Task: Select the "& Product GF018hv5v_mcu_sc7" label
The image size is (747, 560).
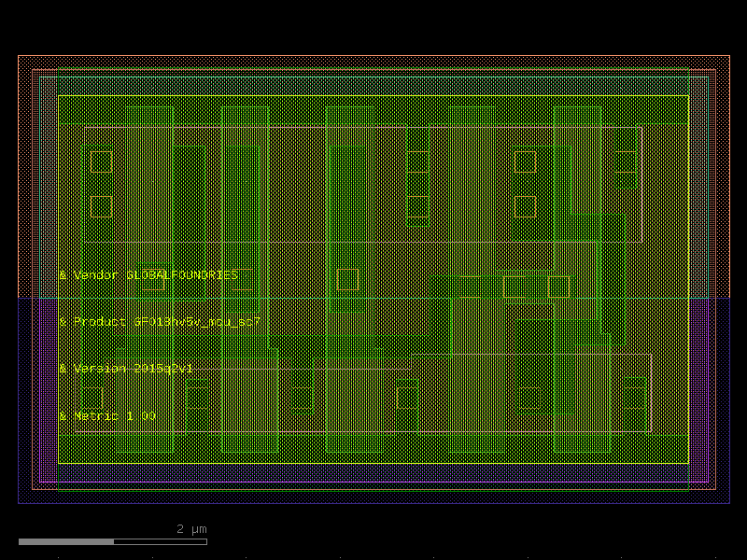Action: click(160, 322)
